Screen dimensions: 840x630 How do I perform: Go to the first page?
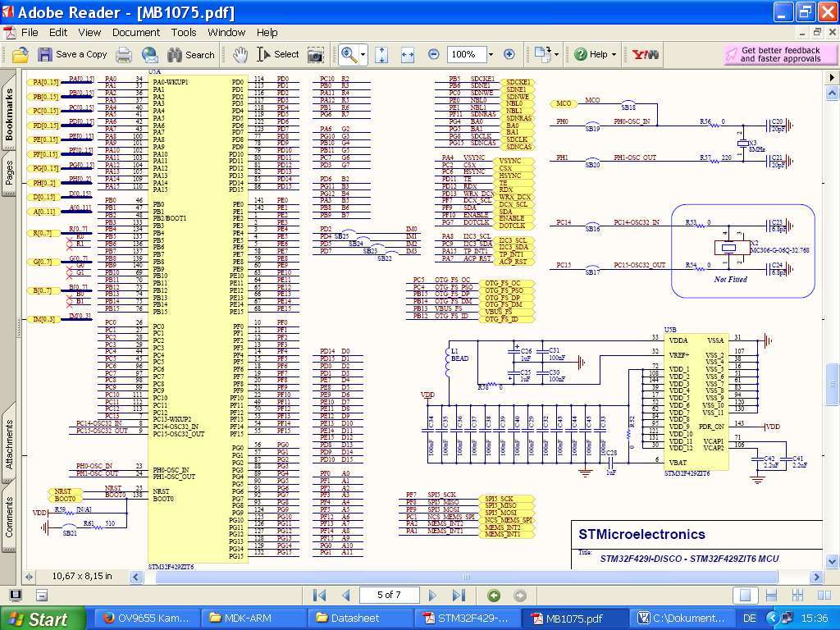tap(319, 596)
